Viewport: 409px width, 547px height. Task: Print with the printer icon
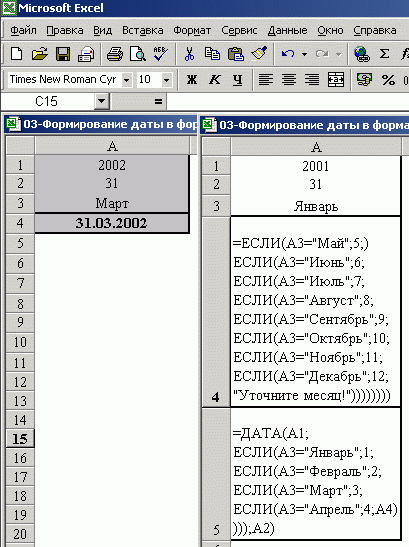pos(115,54)
